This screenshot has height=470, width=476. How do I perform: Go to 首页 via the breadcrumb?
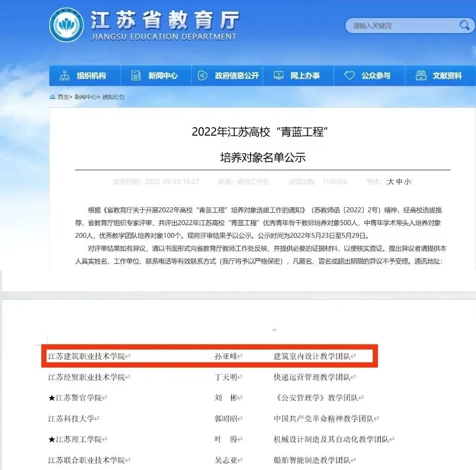(x=63, y=97)
